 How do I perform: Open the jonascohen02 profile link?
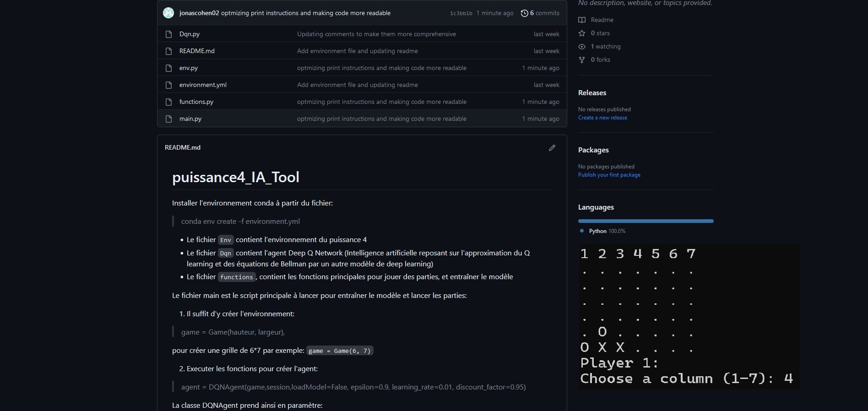pos(199,13)
